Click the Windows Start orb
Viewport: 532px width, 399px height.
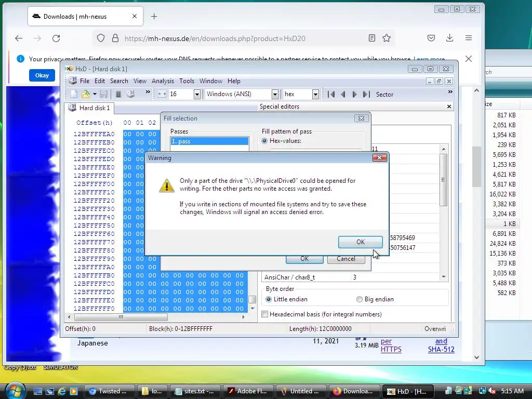coord(15,391)
